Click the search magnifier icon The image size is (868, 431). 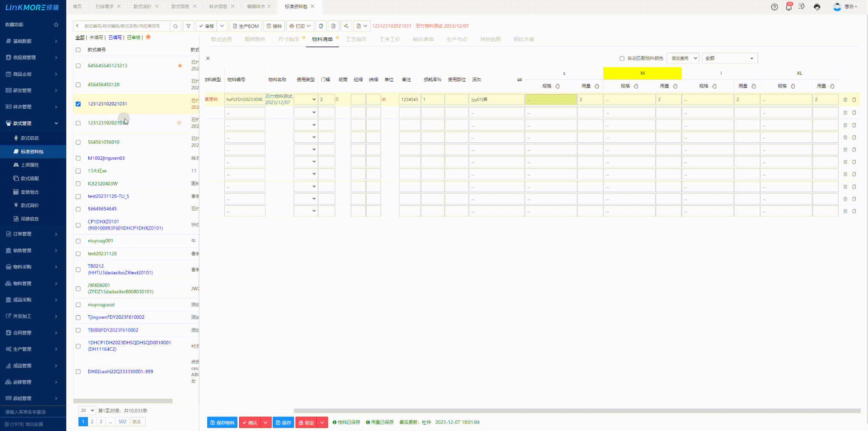pos(175,26)
